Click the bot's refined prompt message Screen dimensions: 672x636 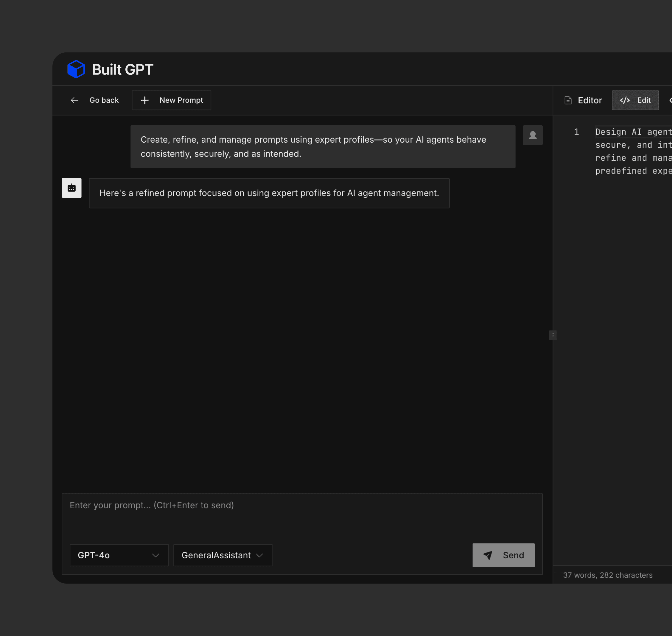click(269, 193)
